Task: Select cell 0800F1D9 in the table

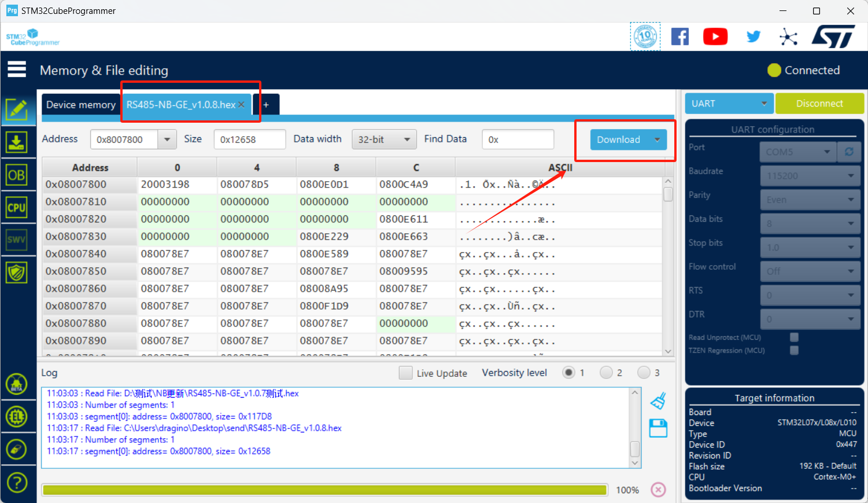Action: pos(336,306)
